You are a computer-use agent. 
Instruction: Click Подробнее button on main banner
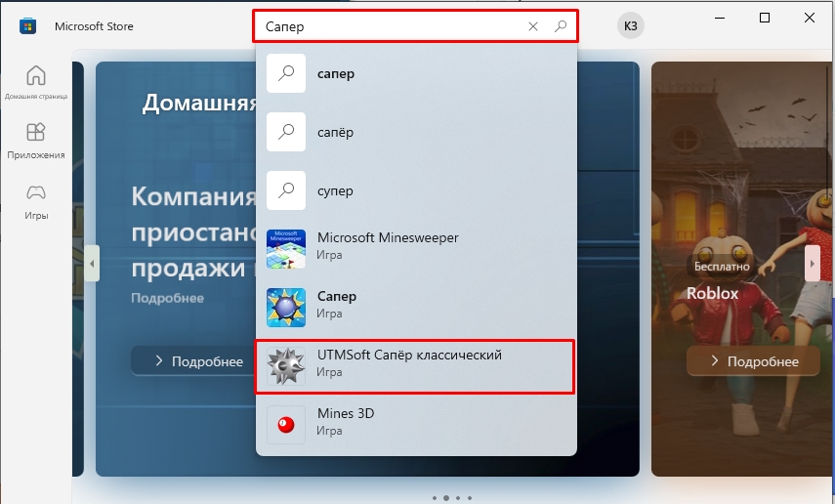[x=194, y=361]
